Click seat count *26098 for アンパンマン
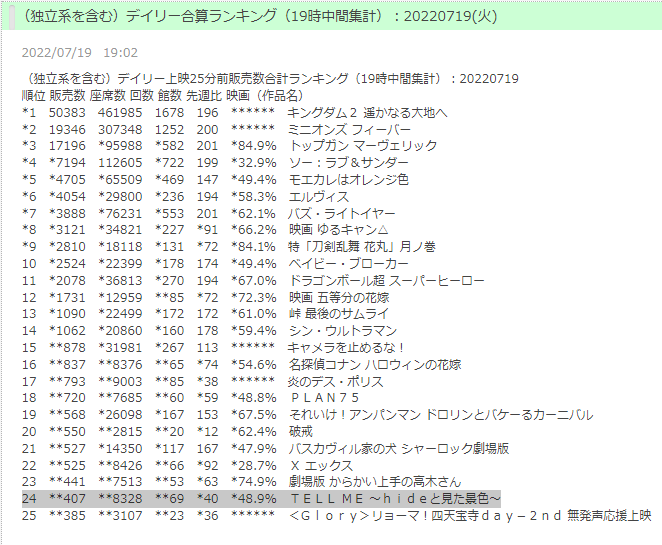This screenshot has width=662, height=545. pyautogui.click(x=120, y=415)
